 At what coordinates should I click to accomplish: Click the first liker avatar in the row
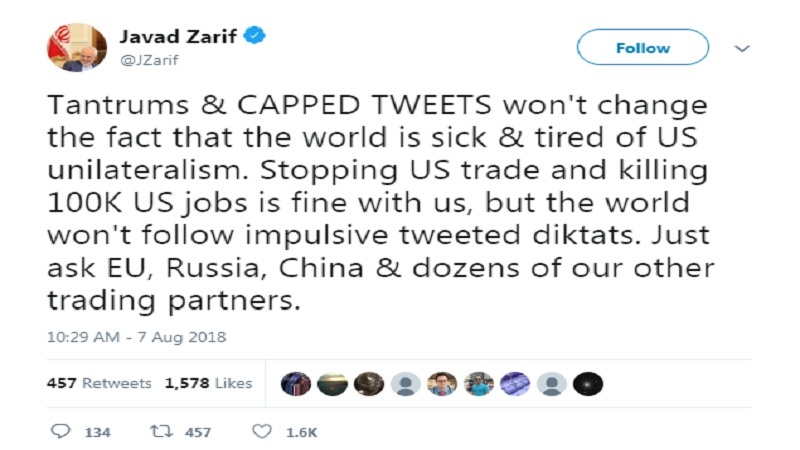[x=294, y=383]
